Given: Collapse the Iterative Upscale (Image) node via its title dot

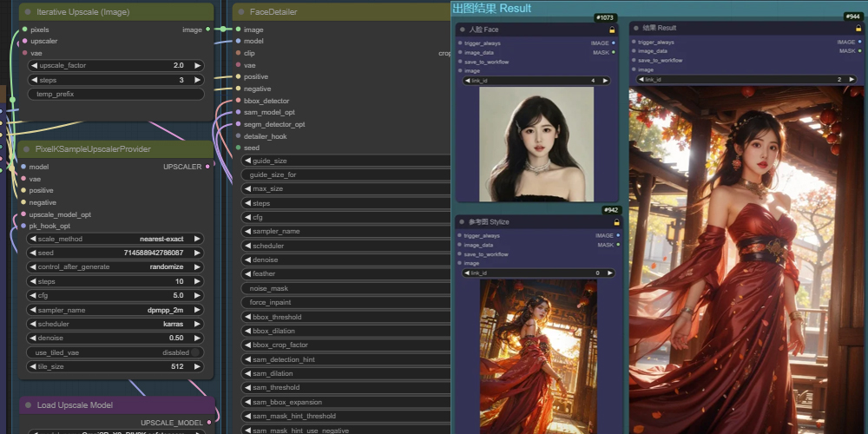Looking at the screenshot, I should (x=27, y=11).
